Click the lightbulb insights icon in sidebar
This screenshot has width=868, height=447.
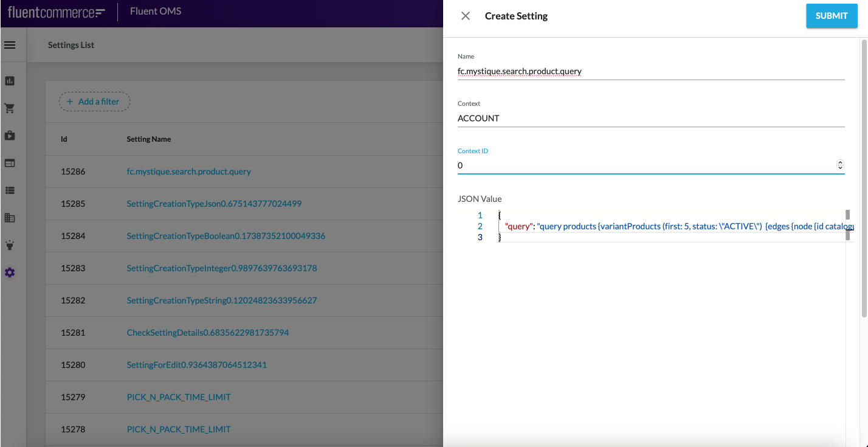(10, 245)
